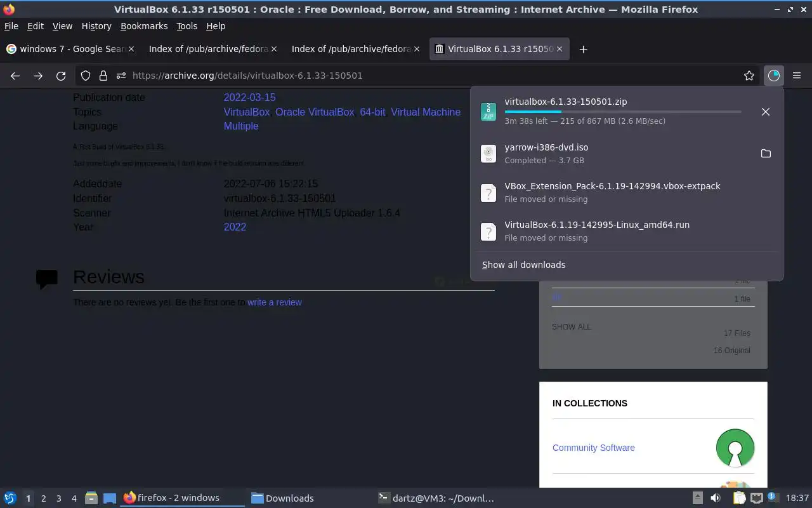The height and width of the screenshot is (508, 812).
Task: Switch to virtual desktop 2
Action: 43,498
